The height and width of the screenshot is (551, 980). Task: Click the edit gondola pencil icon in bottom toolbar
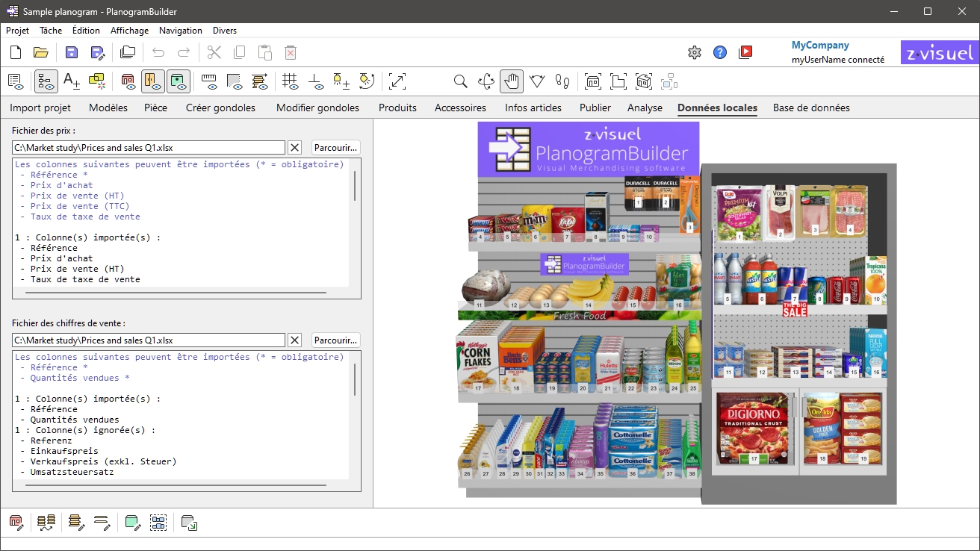pyautogui.click(x=16, y=523)
